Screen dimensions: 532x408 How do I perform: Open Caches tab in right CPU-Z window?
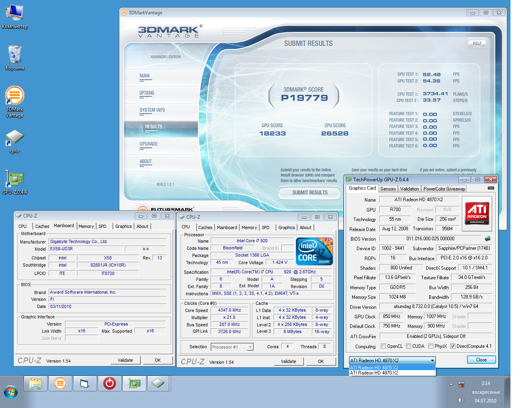click(205, 228)
